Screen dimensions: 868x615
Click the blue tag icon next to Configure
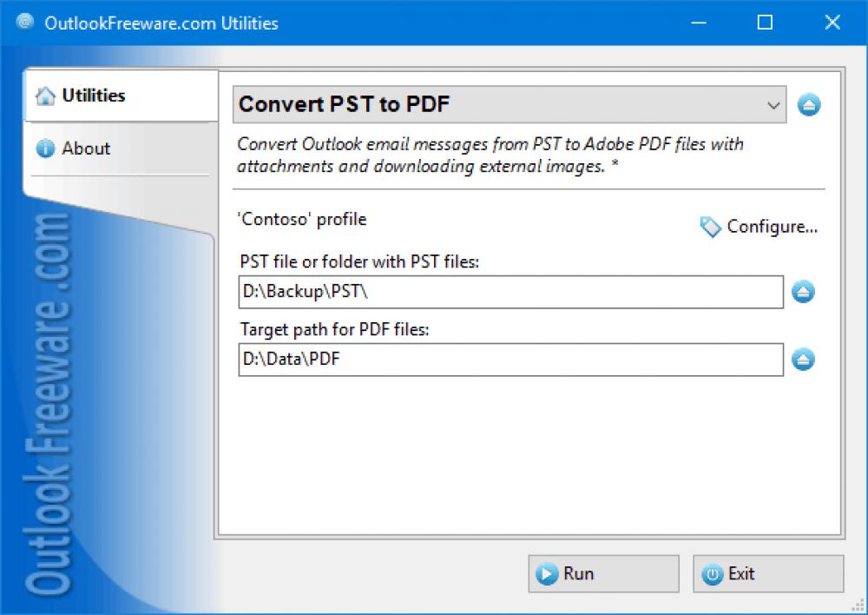tap(710, 227)
